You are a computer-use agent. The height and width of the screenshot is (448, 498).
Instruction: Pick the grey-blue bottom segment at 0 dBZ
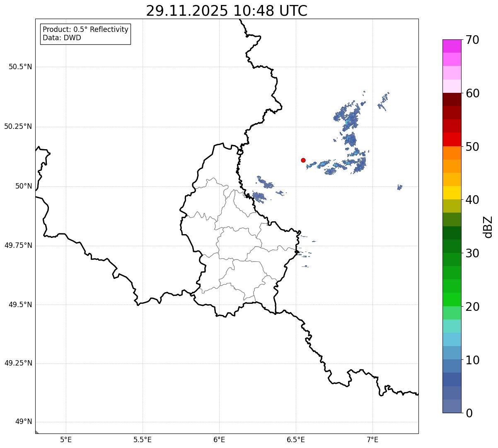(x=452, y=406)
